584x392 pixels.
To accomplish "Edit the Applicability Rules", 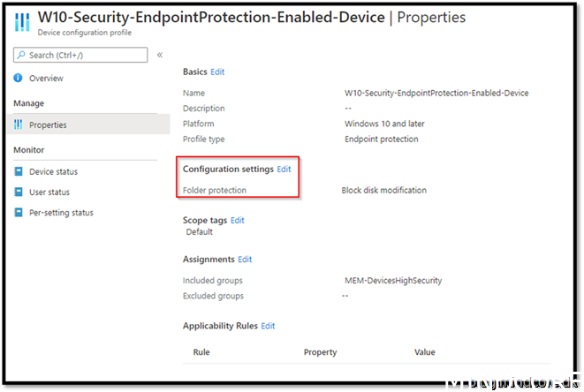I will pos(268,326).
